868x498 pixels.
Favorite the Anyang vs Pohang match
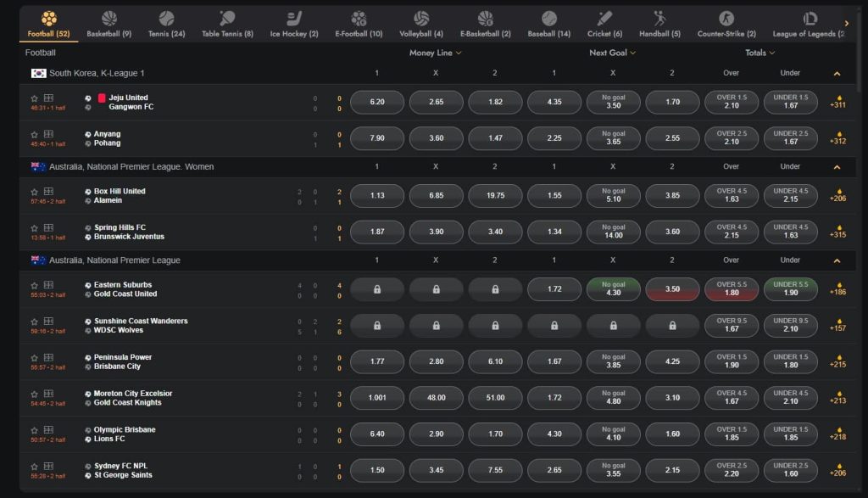point(34,135)
